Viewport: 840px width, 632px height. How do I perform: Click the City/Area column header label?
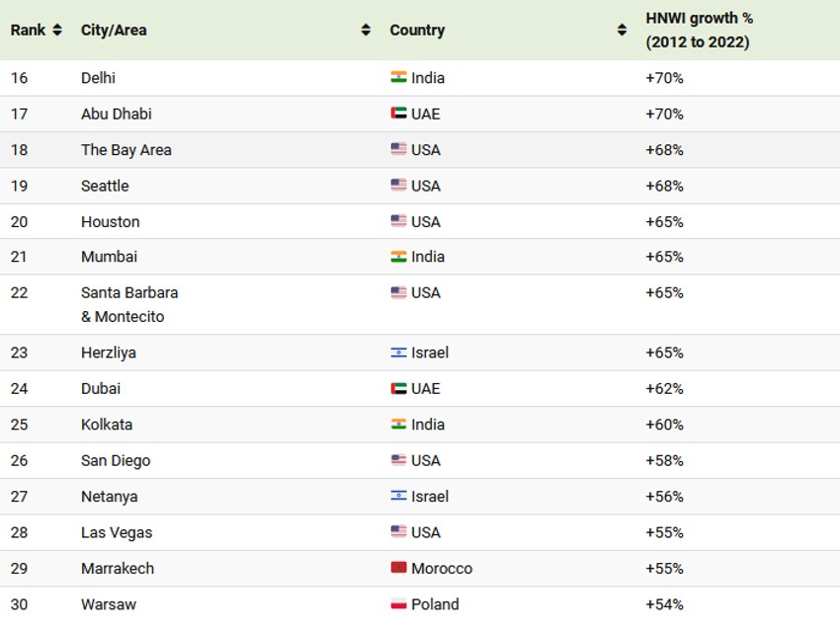(x=114, y=31)
